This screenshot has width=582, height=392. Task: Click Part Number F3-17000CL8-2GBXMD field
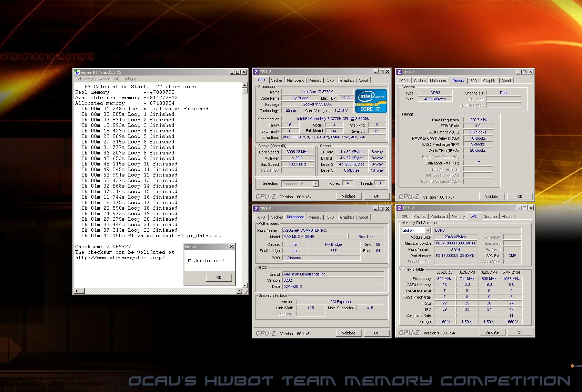click(455, 255)
